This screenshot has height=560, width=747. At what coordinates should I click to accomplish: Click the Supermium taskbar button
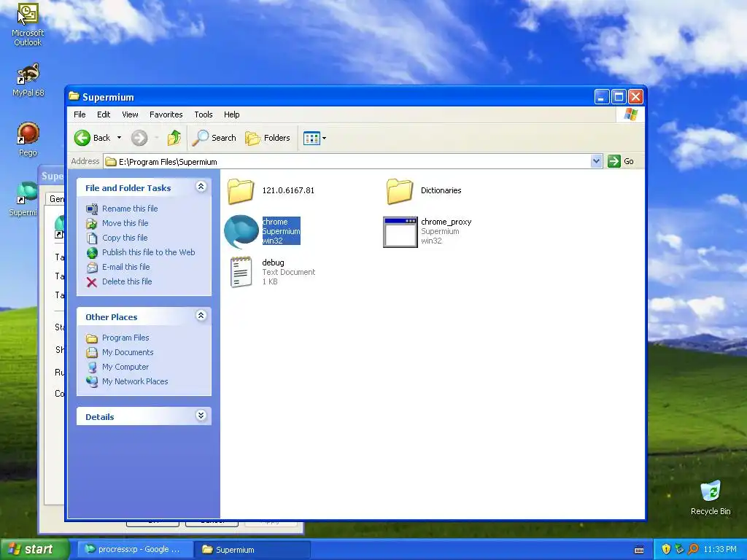pyautogui.click(x=252, y=550)
